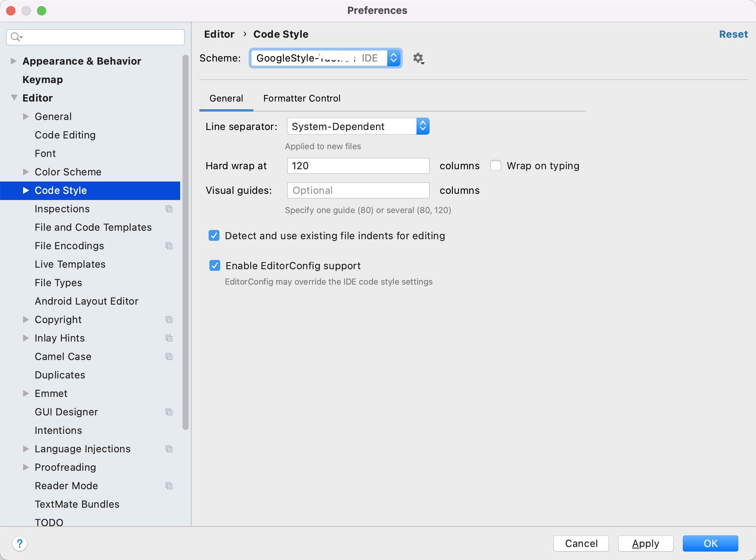Open help via the question mark icon
The height and width of the screenshot is (560, 756).
(x=20, y=543)
